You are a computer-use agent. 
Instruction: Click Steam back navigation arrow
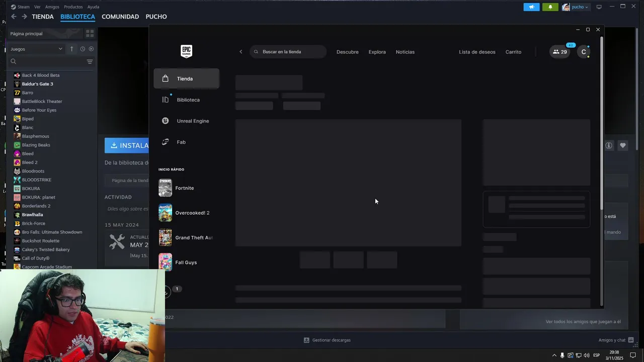(14, 17)
